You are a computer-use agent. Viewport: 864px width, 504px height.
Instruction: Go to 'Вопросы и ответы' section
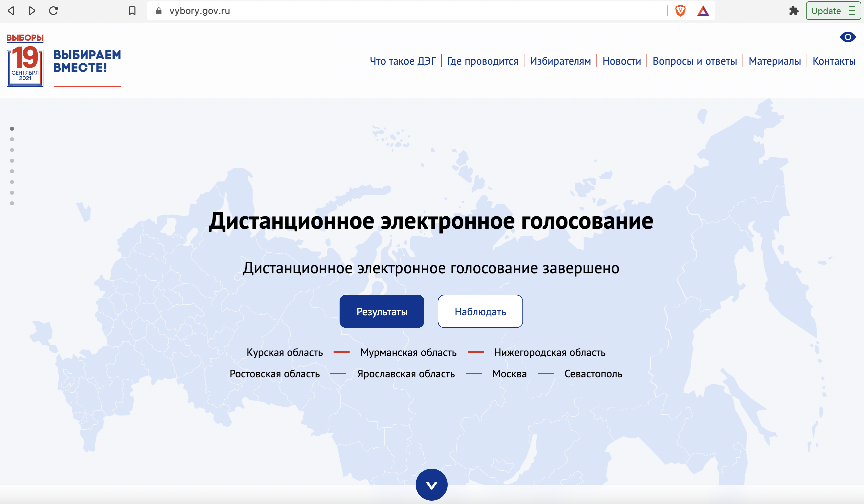tap(695, 61)
